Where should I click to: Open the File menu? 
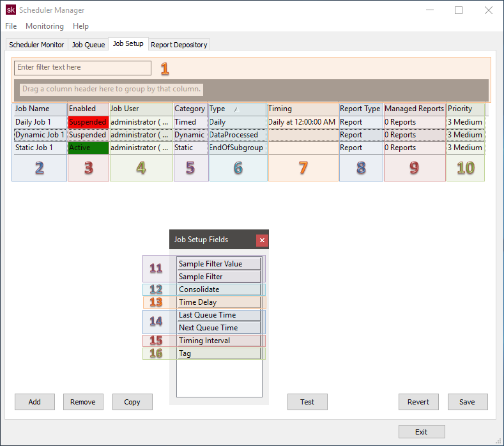pos(11,26)
